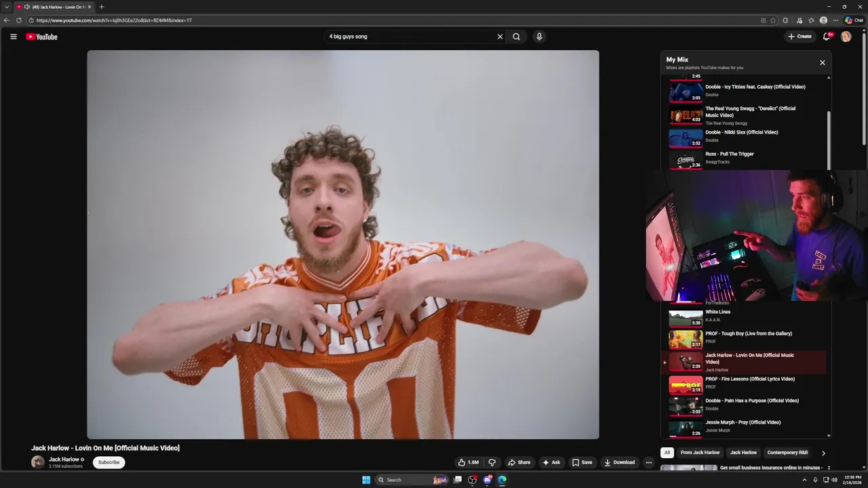Click the Edge address bar URL
Screen dimensions: 868x488
[x=114, y=20]
